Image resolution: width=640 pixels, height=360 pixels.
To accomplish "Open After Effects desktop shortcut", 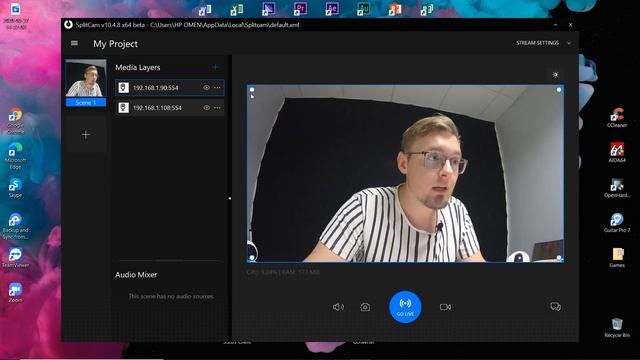I will (332, 9).
